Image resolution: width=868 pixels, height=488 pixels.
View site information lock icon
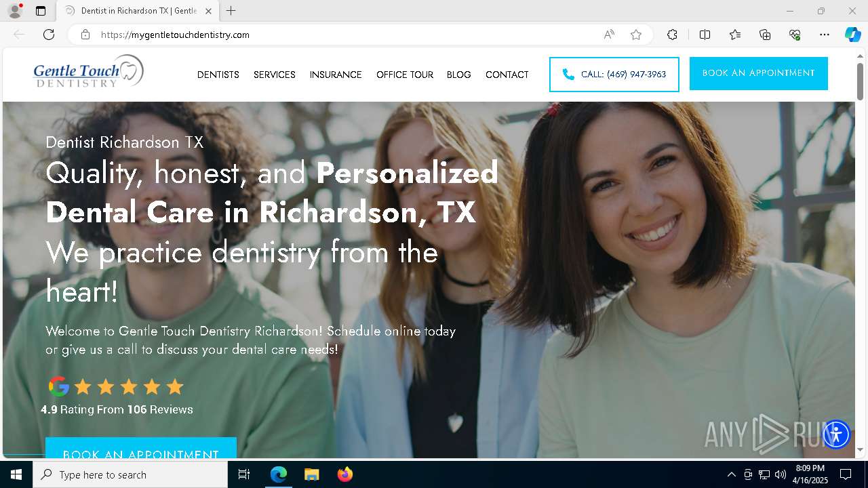click(x=85, y=35)
